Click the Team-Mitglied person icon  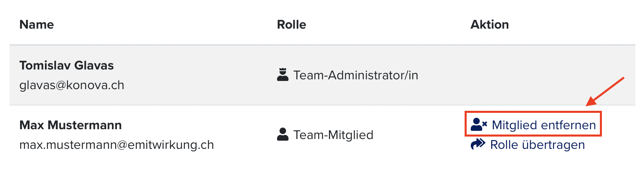[x=283, y=135]
